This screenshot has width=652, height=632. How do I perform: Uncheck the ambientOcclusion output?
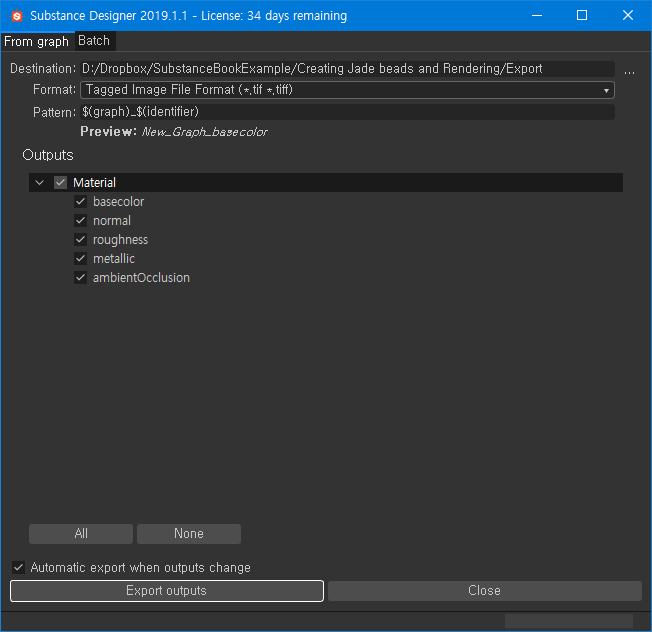click(80, 277)
